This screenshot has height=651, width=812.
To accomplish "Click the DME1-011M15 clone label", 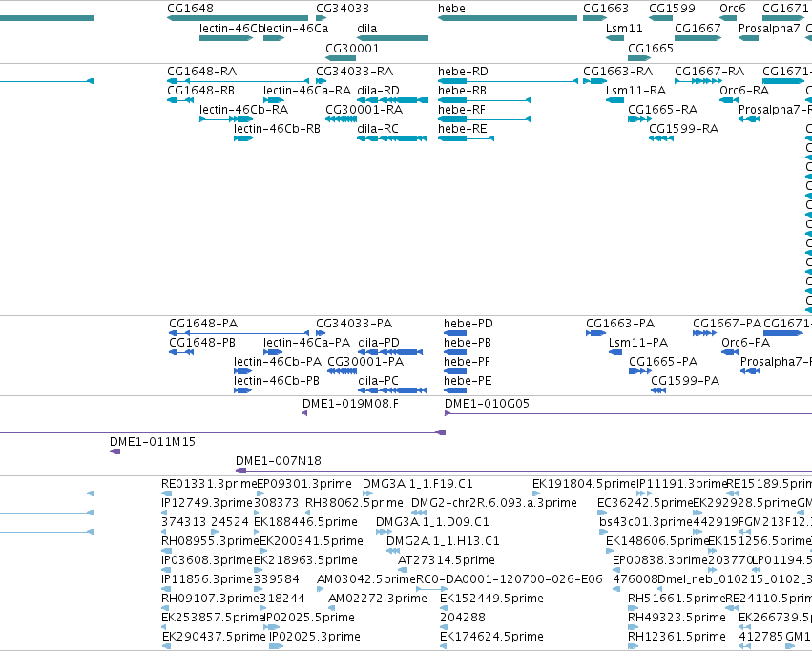I will (x=153, y=442).
